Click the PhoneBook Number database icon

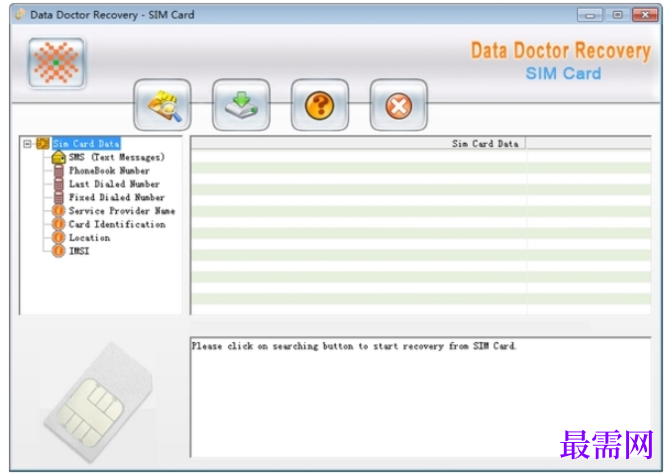tap(59, 171)
